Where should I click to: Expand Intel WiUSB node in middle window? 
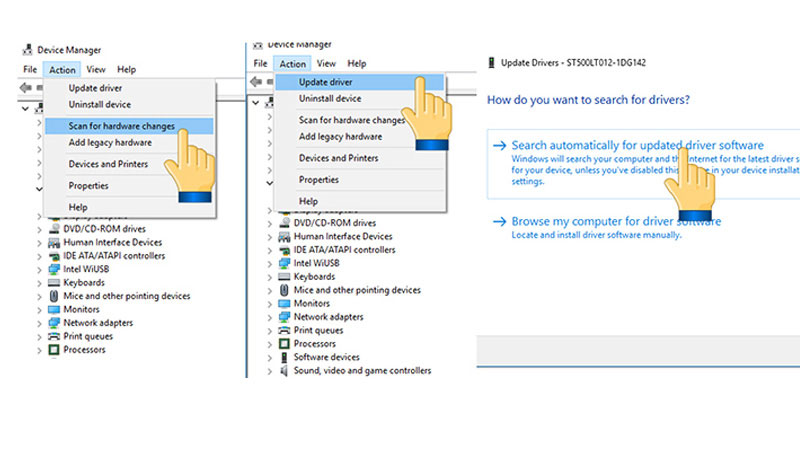coord(270,263)
